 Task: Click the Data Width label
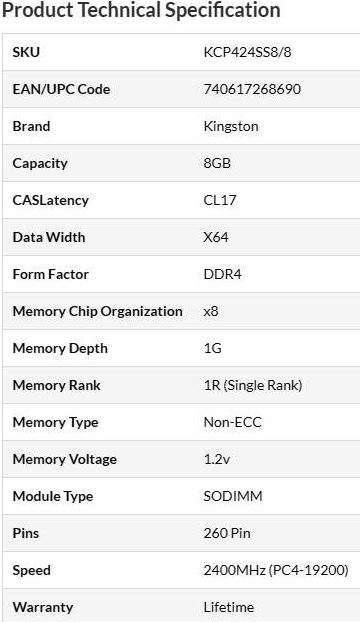pos(49,237)
